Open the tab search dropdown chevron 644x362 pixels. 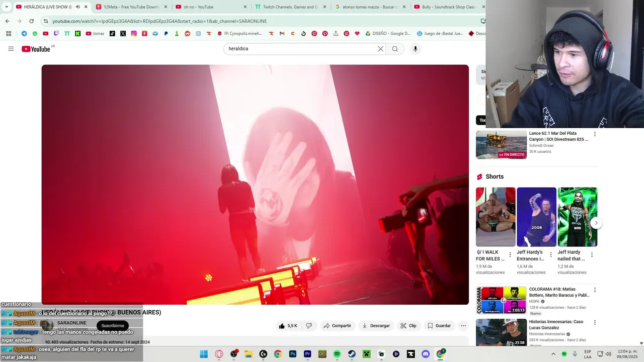click(x=7, y=7)
